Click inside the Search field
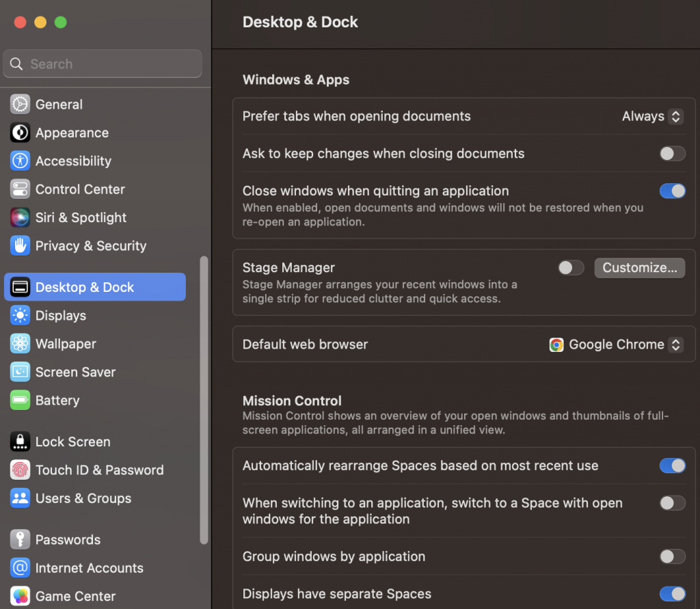Image resolution: width=700 pixels, height=609 pixels. point(103,64)
